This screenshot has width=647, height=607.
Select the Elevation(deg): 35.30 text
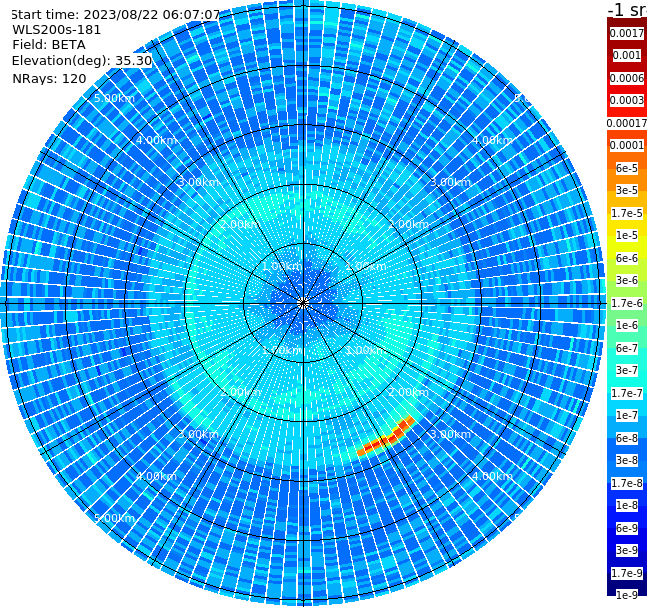coord(82,61)
